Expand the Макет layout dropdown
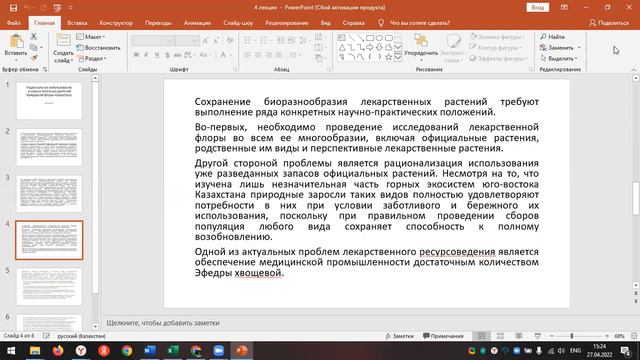 [91, 37]
